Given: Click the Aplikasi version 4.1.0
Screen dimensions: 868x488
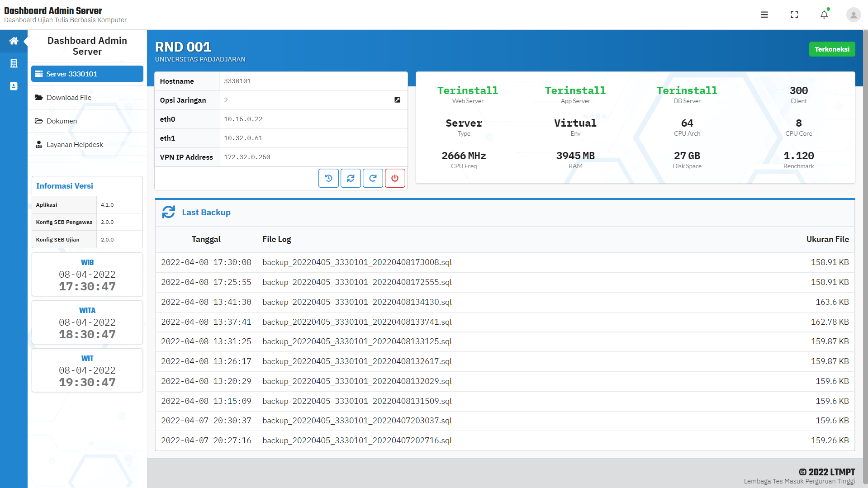Looking at the screenshot, I should tap(107, 205).
